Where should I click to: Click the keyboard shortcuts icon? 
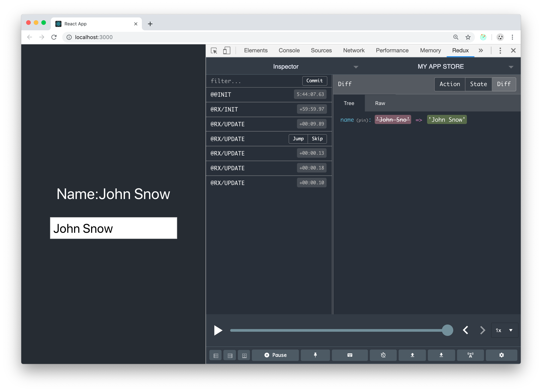[x=350, y=355]
